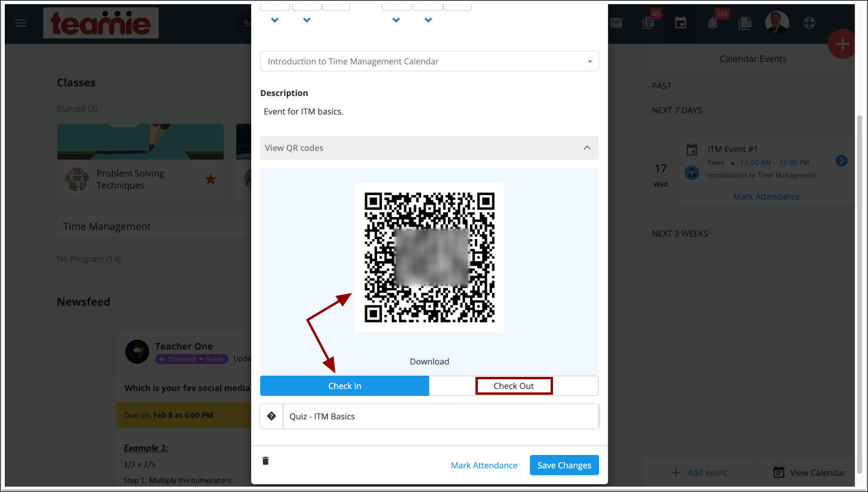Click the 11:00 AM – 12:00 PM time text

tap(774, 162)
